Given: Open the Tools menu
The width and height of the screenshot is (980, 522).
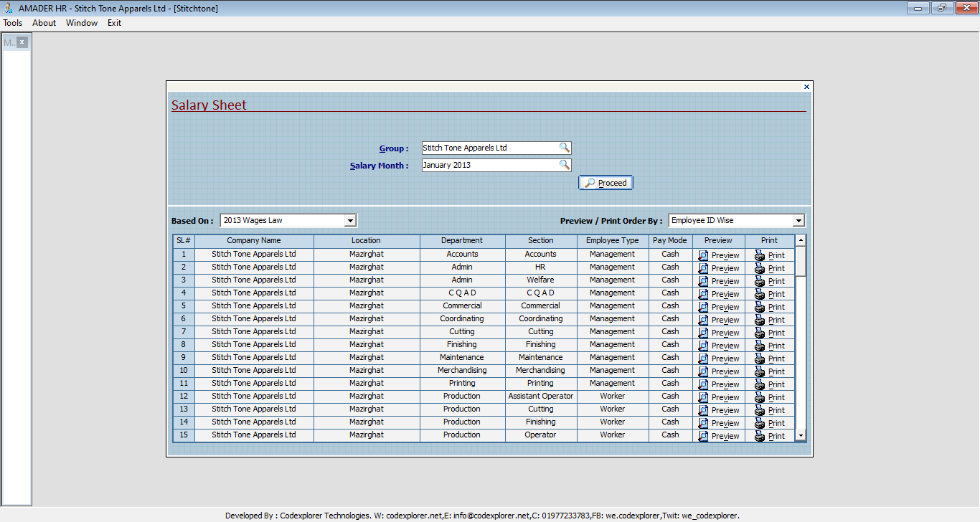Looking at the screenshot, I should point(13,23).
